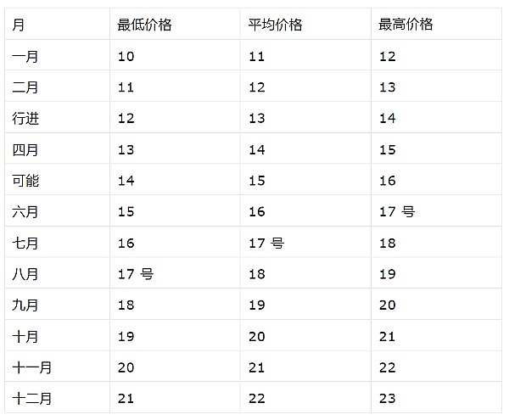Select the 十二月 row label

[x=32, y=398]
